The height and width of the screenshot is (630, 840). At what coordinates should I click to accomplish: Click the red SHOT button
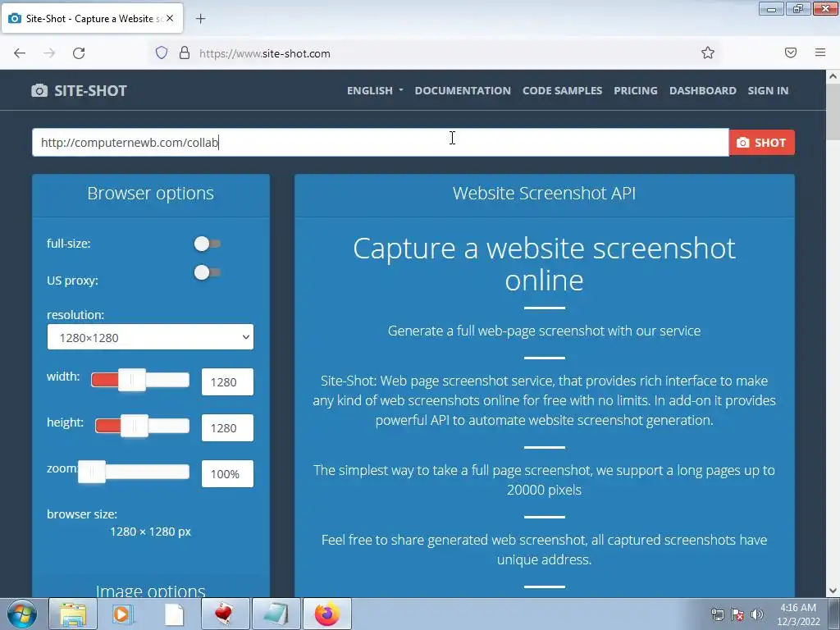(762, 143)
